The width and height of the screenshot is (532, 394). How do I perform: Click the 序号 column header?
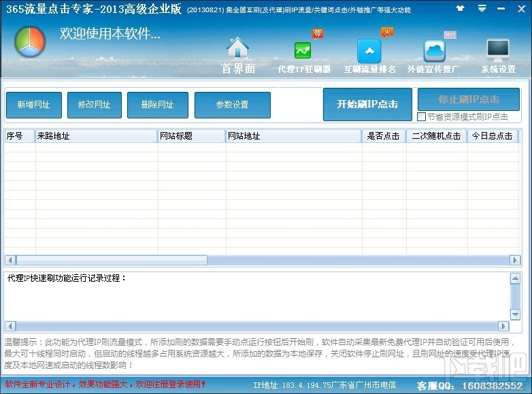[20, 136]
